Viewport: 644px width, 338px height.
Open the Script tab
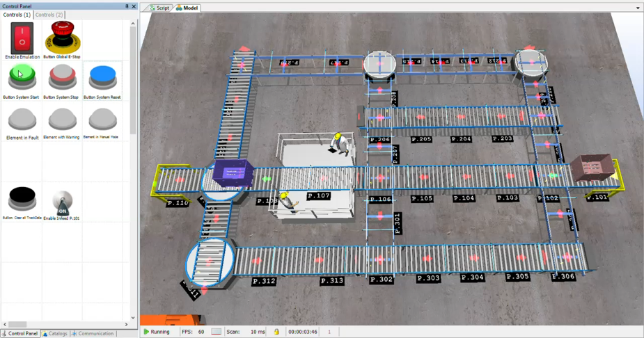tap(159, 8)
